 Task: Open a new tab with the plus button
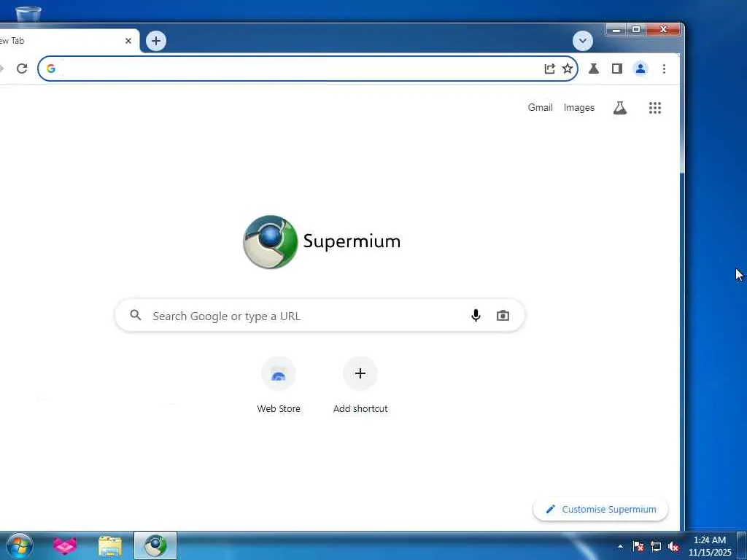coord(156,41)
